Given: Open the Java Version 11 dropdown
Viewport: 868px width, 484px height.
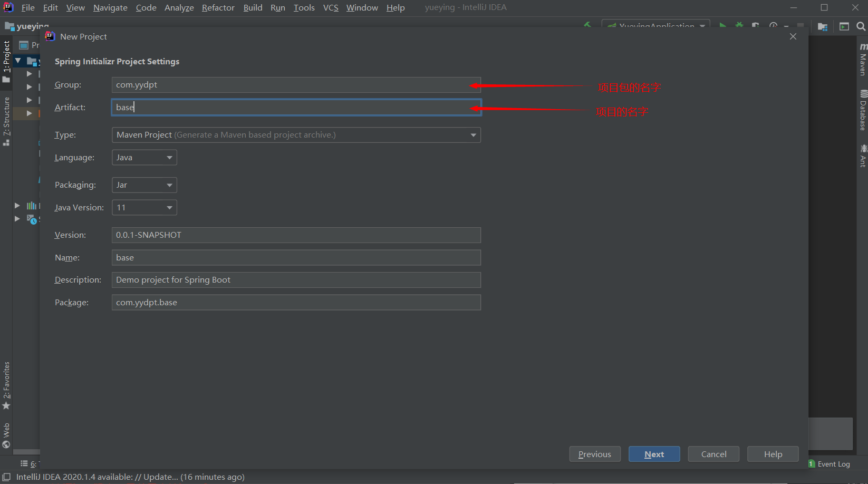Looking at the screenshot, I should pyautogui.click(x=144, y=208).
